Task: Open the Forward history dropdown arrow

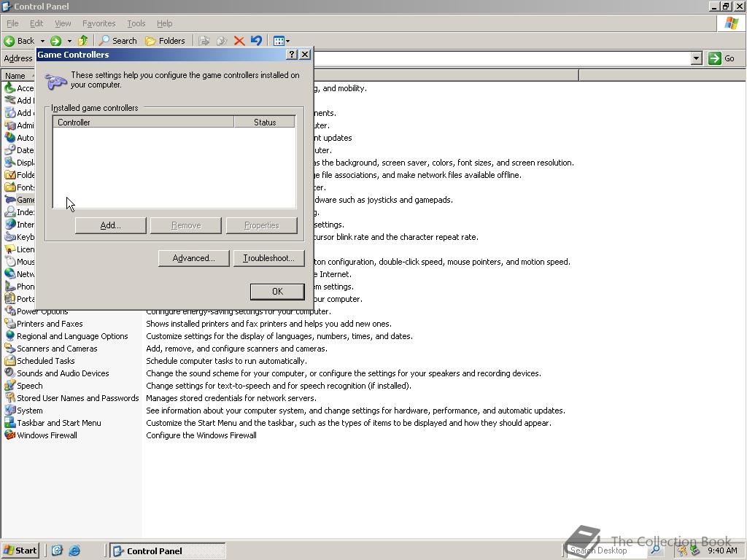Action: [x=69, y=42]
